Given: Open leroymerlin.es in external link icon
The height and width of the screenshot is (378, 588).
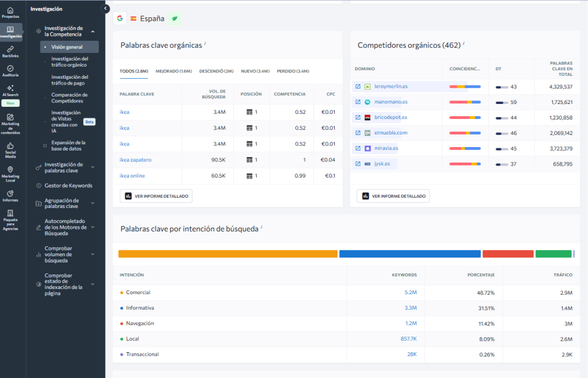Looking at the screenshot, I should pyautogui.click(x=358, y=86).
